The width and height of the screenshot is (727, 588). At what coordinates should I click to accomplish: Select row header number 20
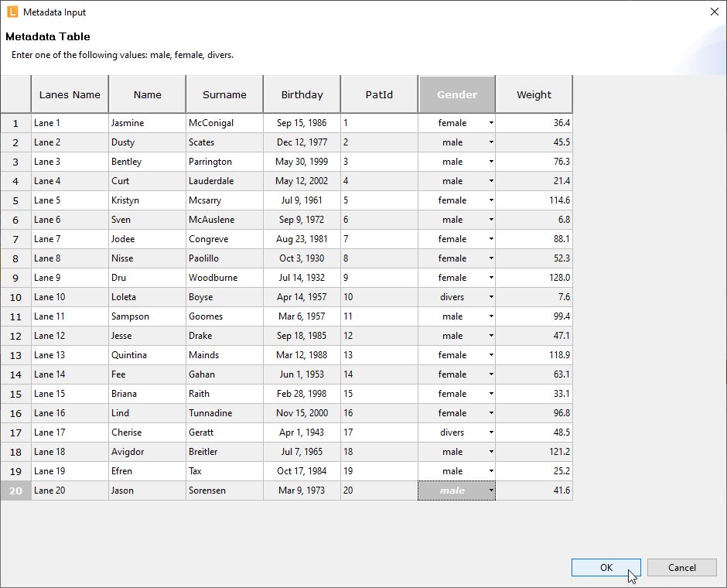(15, 491)
